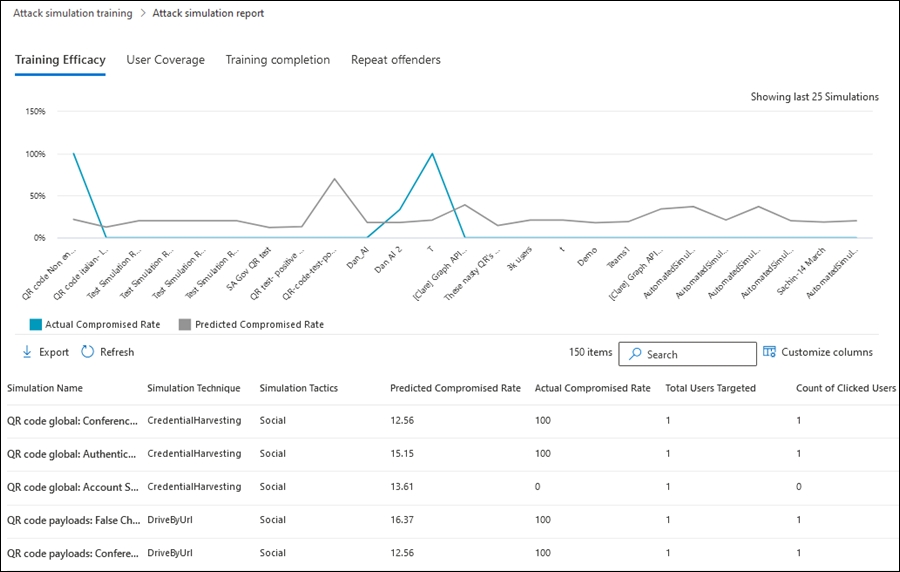900x572 pixels.
Task: Select the Training Efficacy tab
Action: pos(60,60)
